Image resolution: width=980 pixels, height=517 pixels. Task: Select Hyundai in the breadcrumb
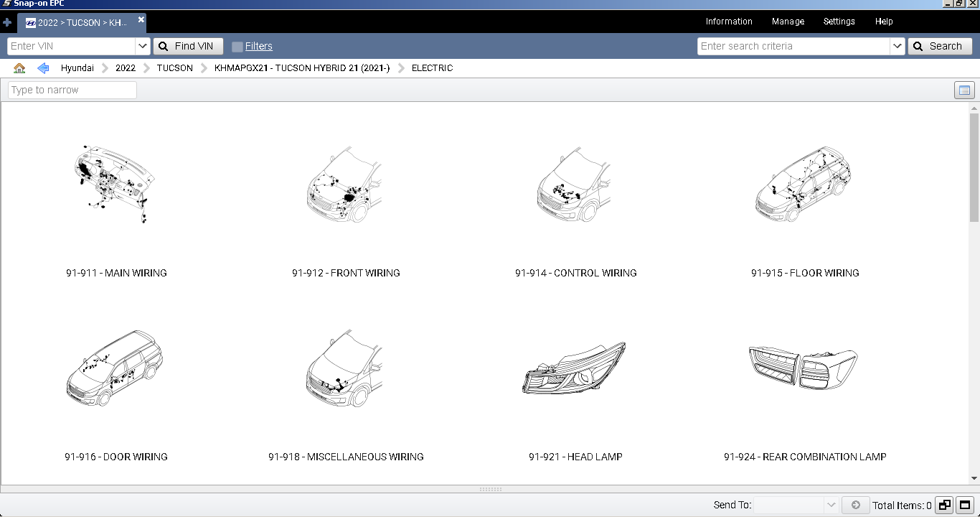point(77,68)
